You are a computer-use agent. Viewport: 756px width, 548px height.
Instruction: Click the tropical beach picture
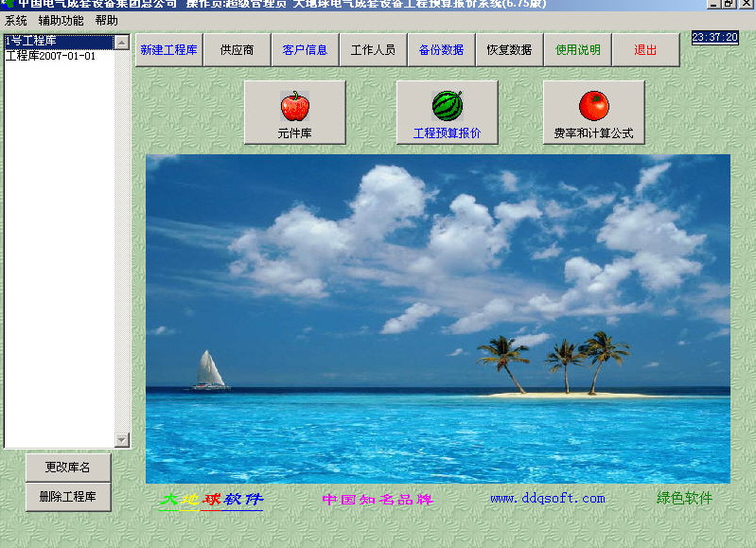[438, 319]
